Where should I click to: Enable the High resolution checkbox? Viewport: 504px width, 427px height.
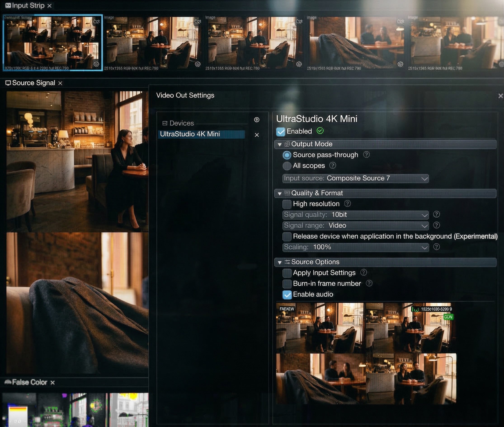click(x=287, y=204)
